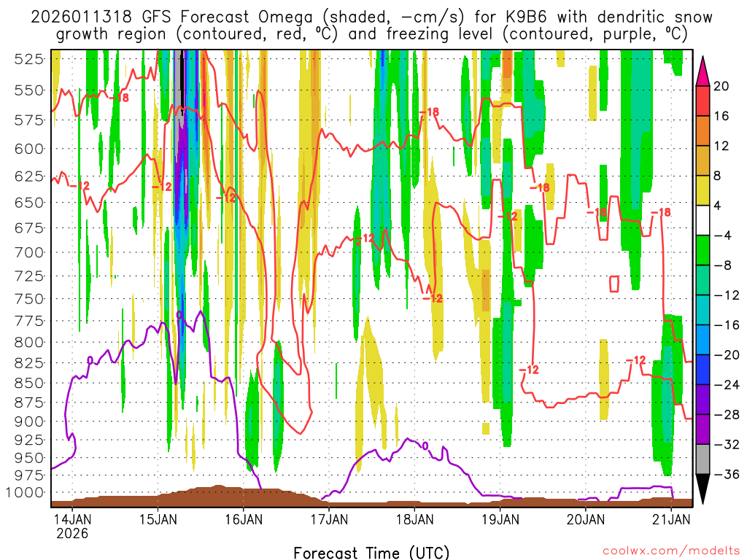Click the 600 pressure level label
Screen dimensions: 747x560
[x=29, y=149]
